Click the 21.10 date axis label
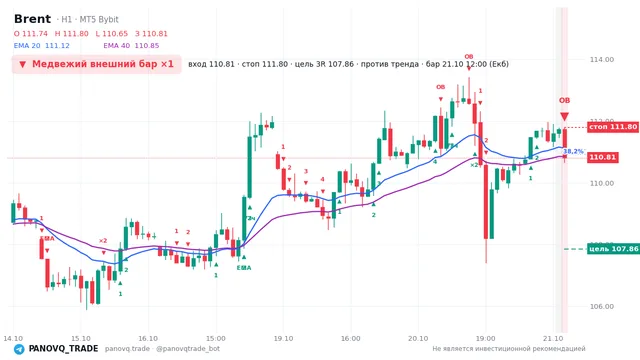Viewport: 640px width, 360px height. pyautogui.click(x=553, y=338)
